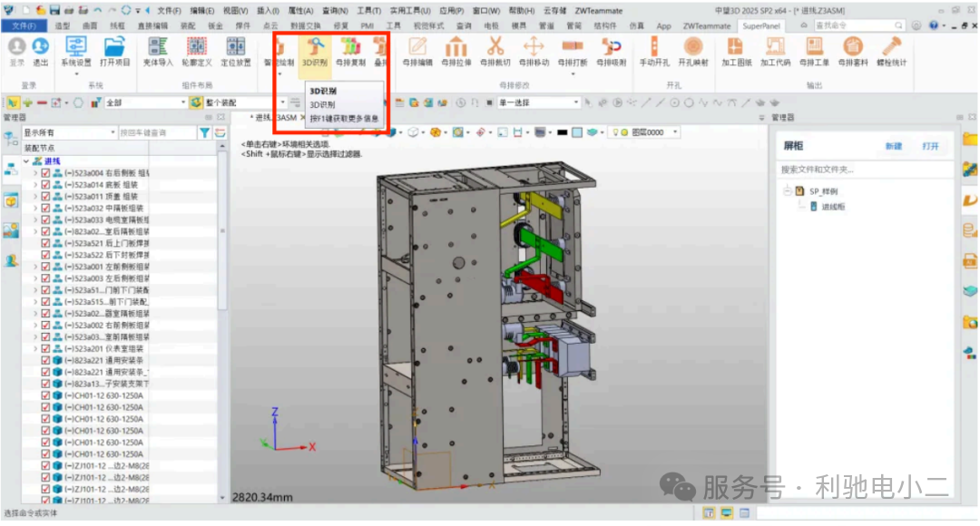
Task: Uncheck the 523a521 后上门板 checkbox
Action: (x=45, y=243)
